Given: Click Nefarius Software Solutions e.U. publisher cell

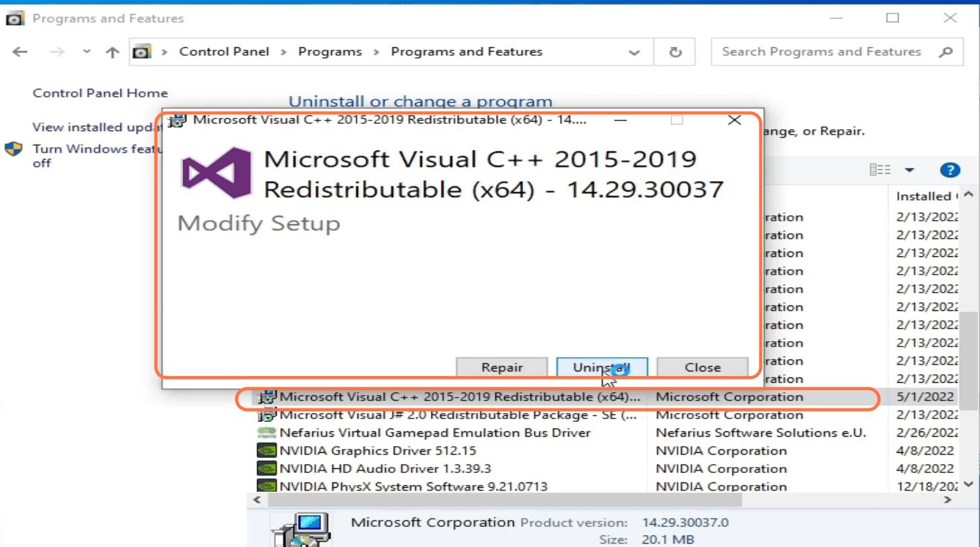Looking at the screenshot, I should (761, 433).
